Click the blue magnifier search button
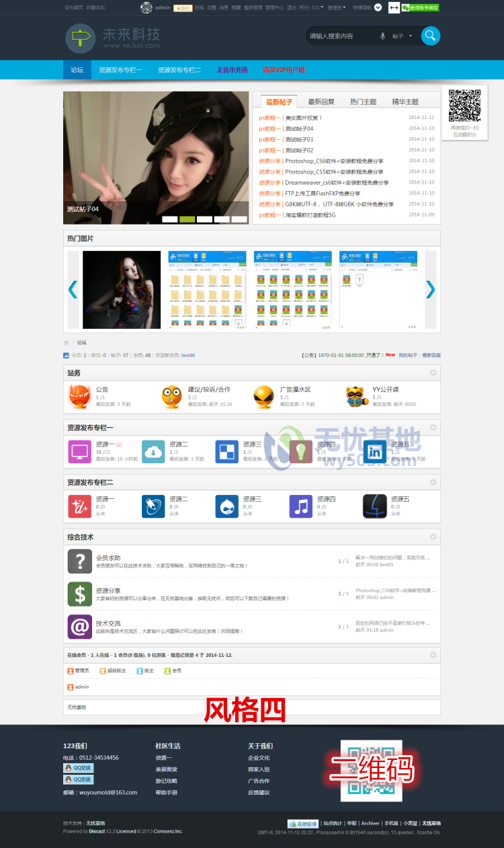The height and width of the screenshot is (848, 504). coord(431,36)
